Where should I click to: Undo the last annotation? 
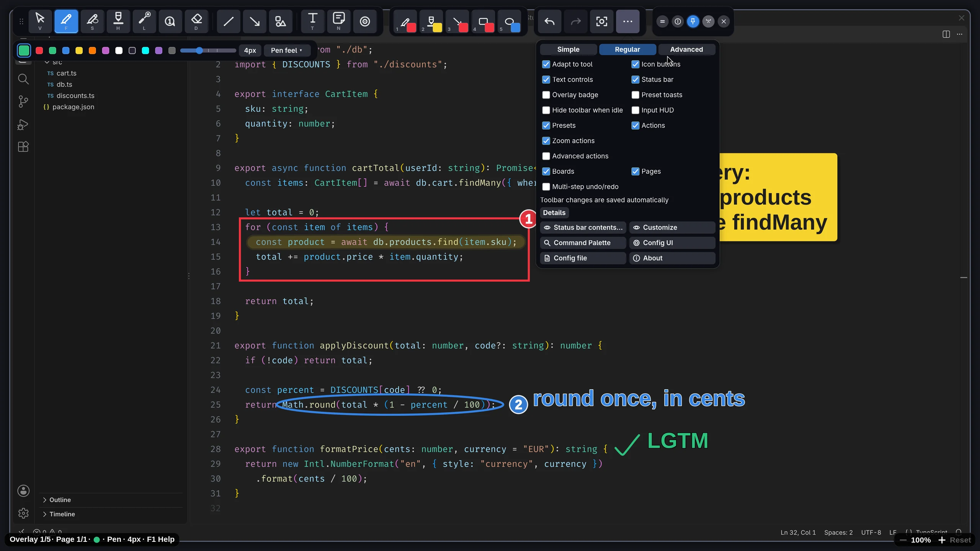pyautogui.click(x=550, y=21)
